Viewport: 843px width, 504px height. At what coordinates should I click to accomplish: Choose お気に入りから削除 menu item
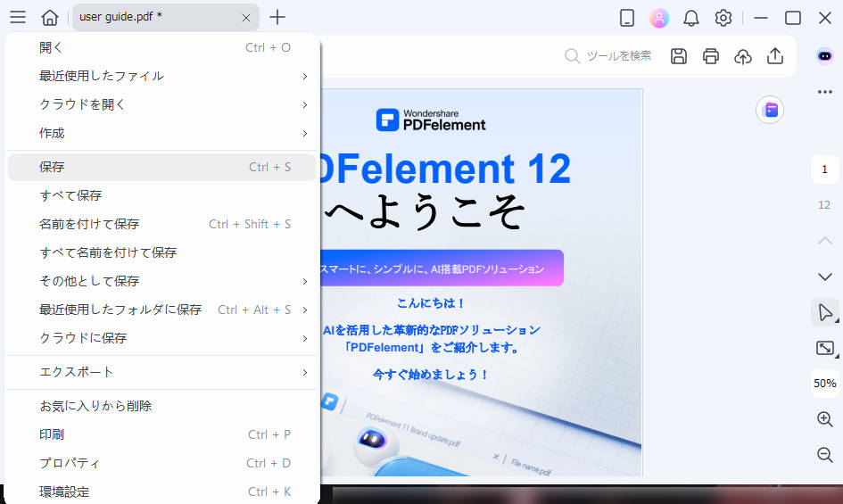[161, 406]
